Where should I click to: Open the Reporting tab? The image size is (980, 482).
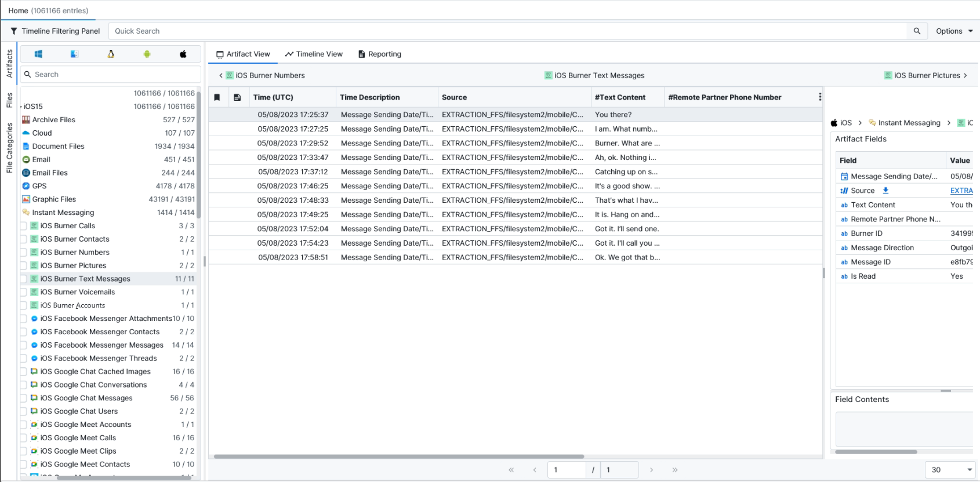380,54
